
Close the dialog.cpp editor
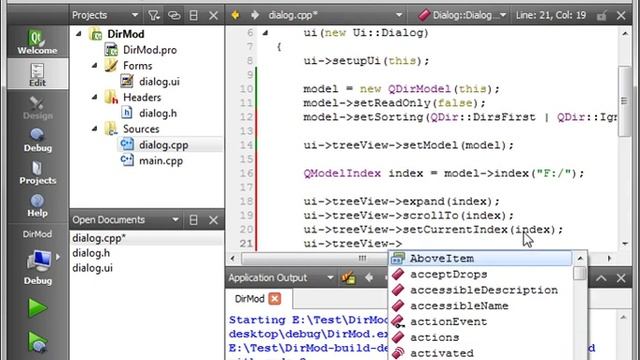point(621,16)
